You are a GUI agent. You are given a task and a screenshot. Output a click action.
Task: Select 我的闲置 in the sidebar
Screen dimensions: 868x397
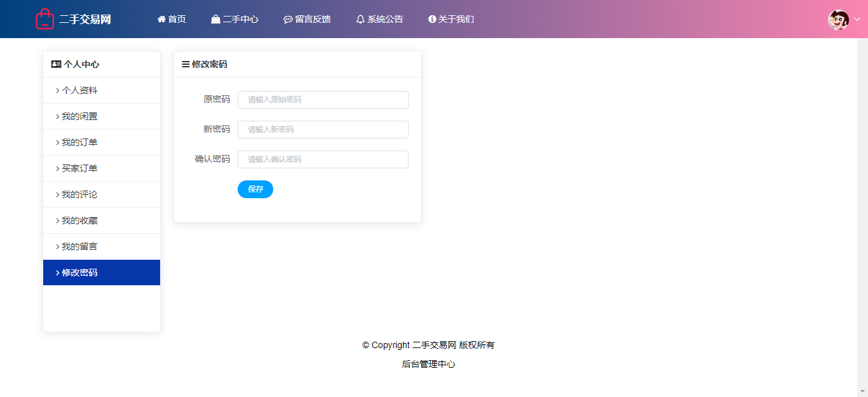pyautogui.click(x=102, y=116)
